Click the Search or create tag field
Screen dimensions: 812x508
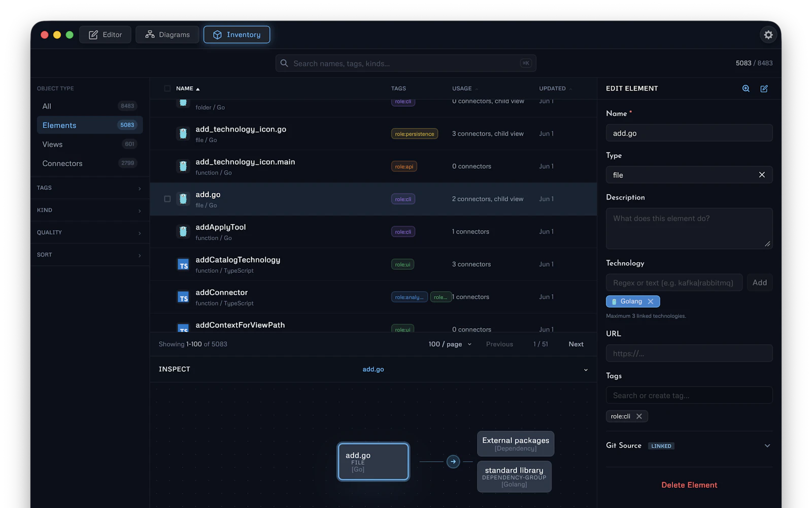tap(689, 395)
